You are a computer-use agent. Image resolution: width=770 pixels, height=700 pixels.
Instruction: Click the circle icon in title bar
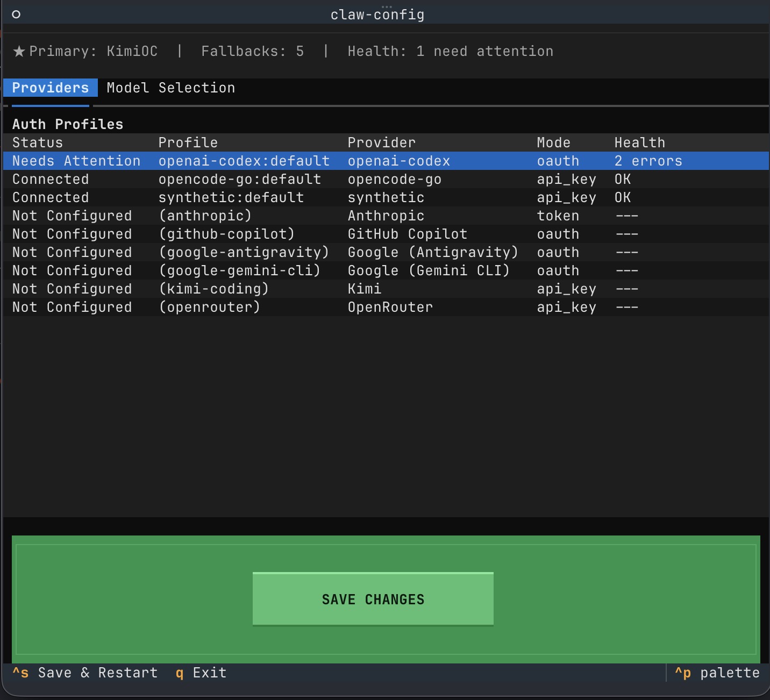tap(16, 15)
